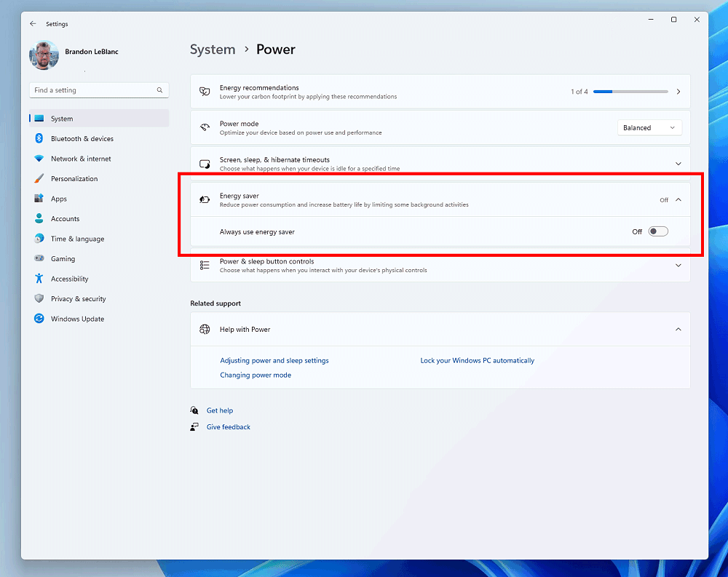Click the Find a setting search box
The image size is (728, 577).
coord(93,90)
